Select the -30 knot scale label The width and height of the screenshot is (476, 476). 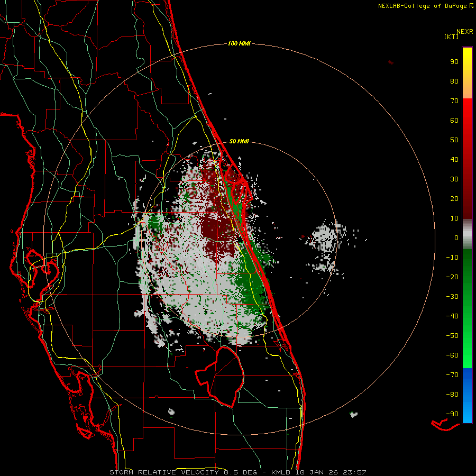pyautogui.click(x=452, y=297)
